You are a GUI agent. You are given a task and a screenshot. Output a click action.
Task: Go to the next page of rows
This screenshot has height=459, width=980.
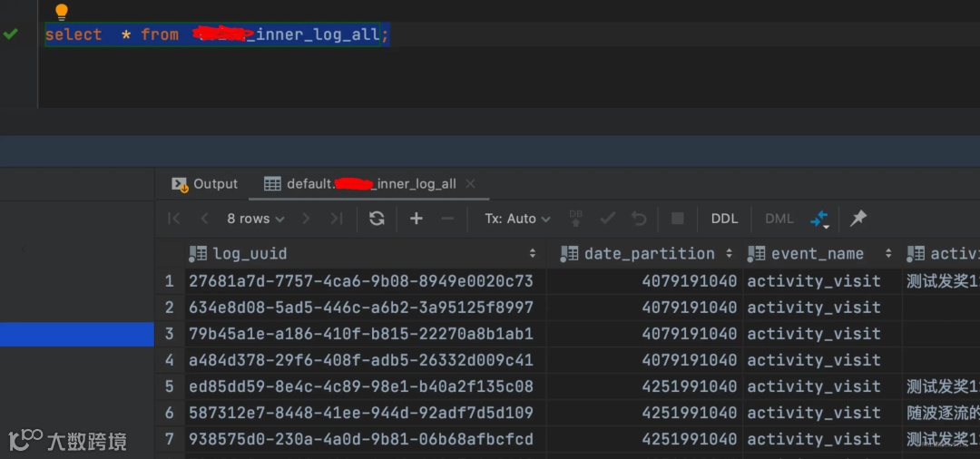(x=306, y=218)
